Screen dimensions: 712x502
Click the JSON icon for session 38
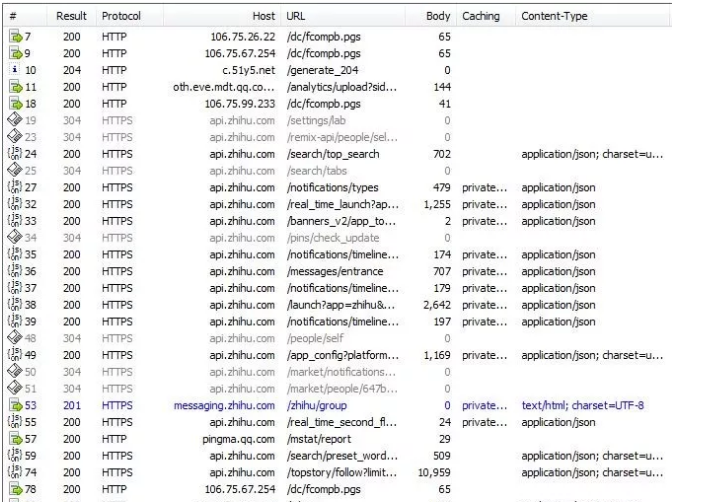pyautogui.click(x=15, y=305)
